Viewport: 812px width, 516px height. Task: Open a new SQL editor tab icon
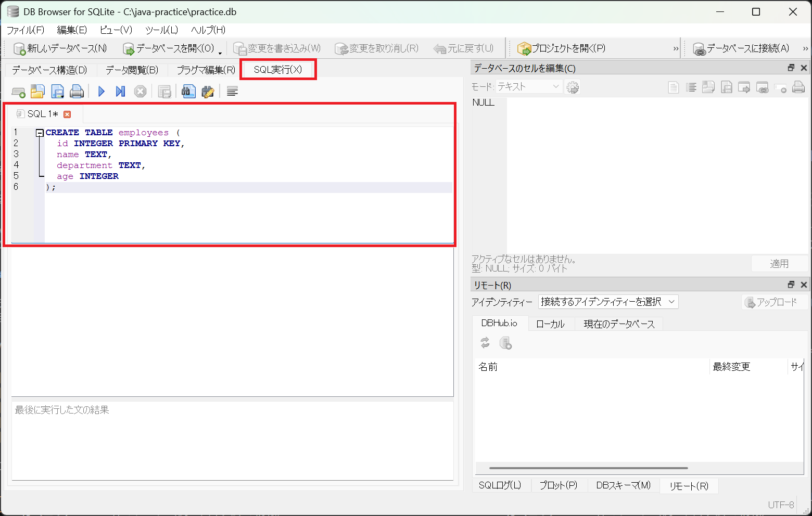[18, 92]
